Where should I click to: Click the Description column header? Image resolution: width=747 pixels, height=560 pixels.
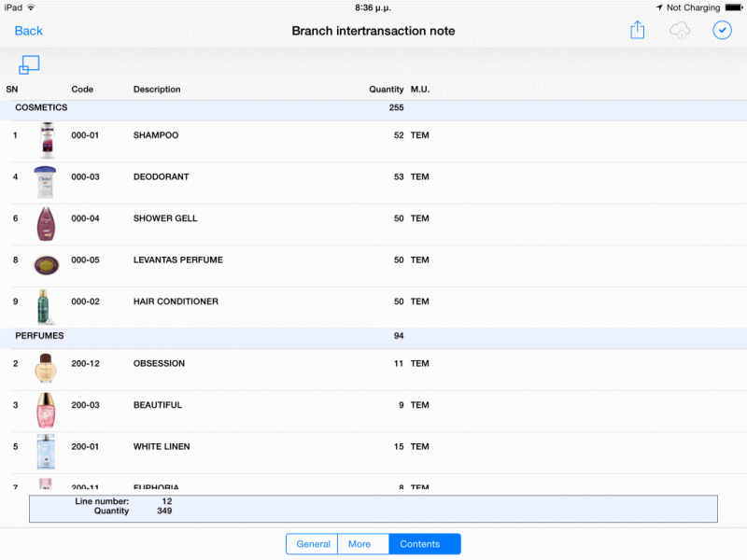coord(157,90)
